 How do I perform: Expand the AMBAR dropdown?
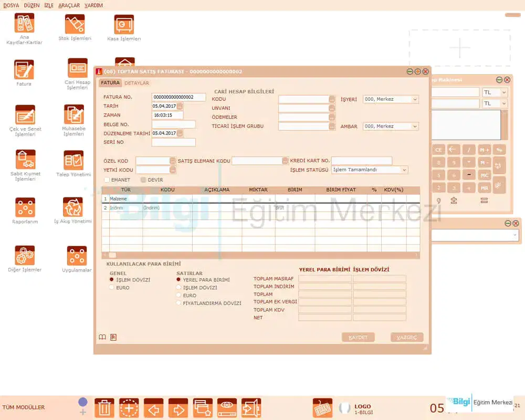(x=415, y=127)
